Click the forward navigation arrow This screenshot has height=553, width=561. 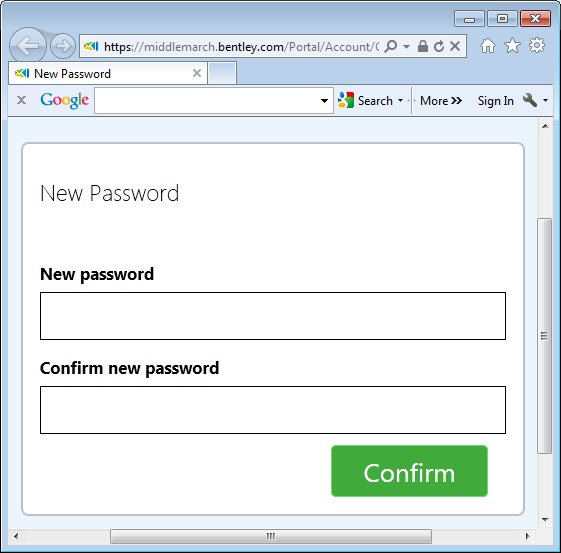(x=63, y=46)
